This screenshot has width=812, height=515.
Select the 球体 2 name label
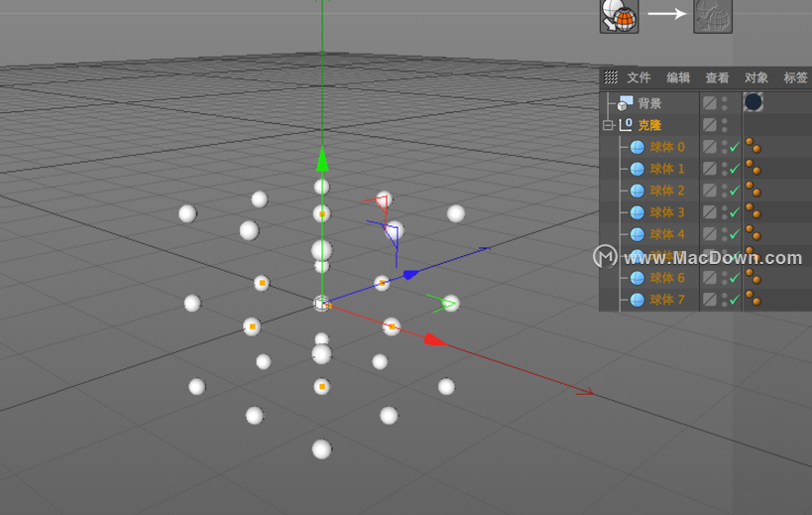point(667,191)
